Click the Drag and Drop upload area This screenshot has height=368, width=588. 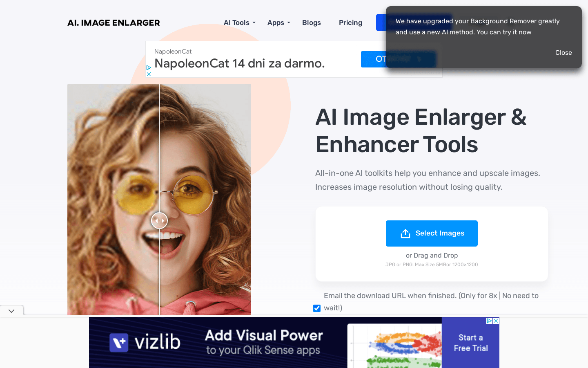[432, 255]
